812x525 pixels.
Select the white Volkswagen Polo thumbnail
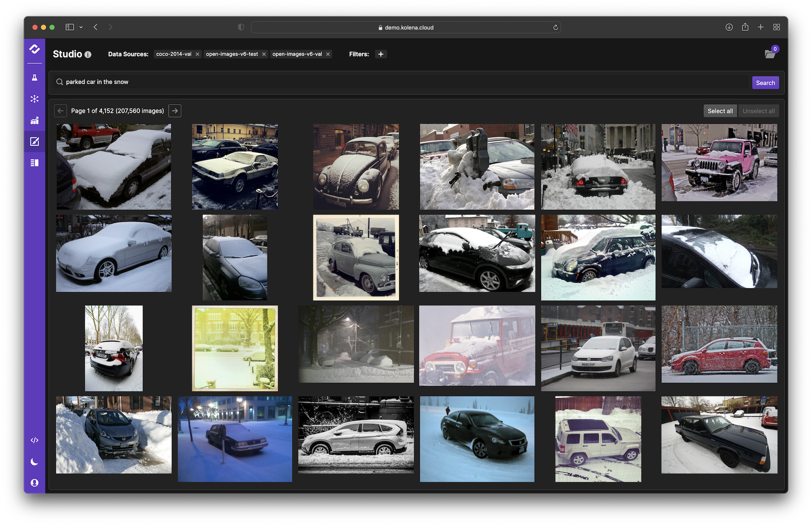pos(598,349)
